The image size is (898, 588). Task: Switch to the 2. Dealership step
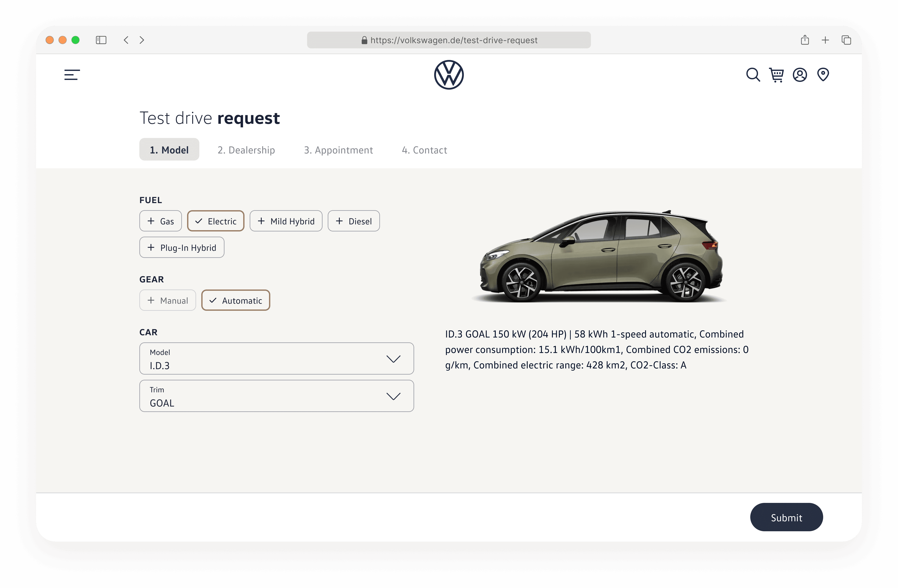[x=246, y=150]
